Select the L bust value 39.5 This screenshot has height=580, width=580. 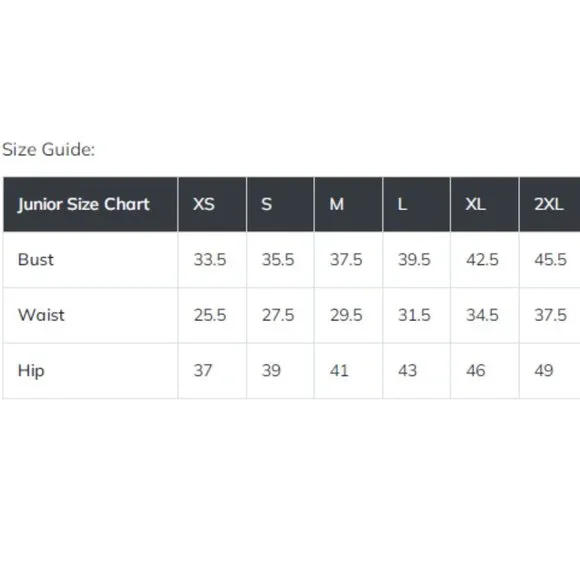414,260
